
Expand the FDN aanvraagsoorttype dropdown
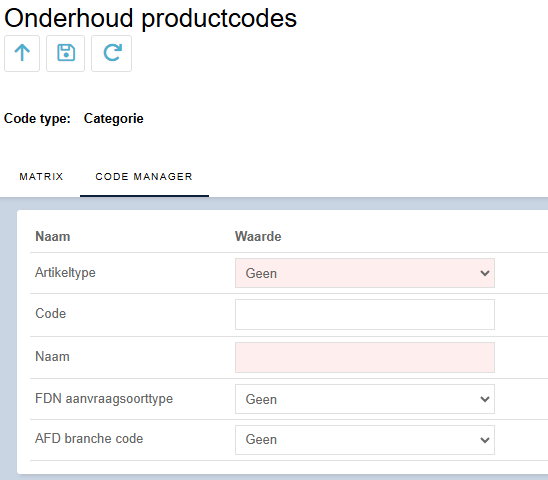tap(365, 399)
